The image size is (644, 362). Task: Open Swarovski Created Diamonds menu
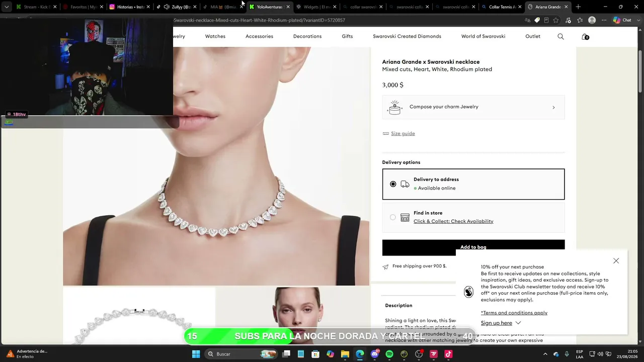[x=407, y=36]
